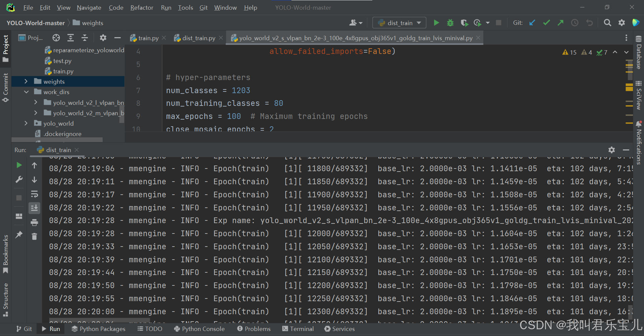
Task: Expand the weights folder
Action: [26, 81]
